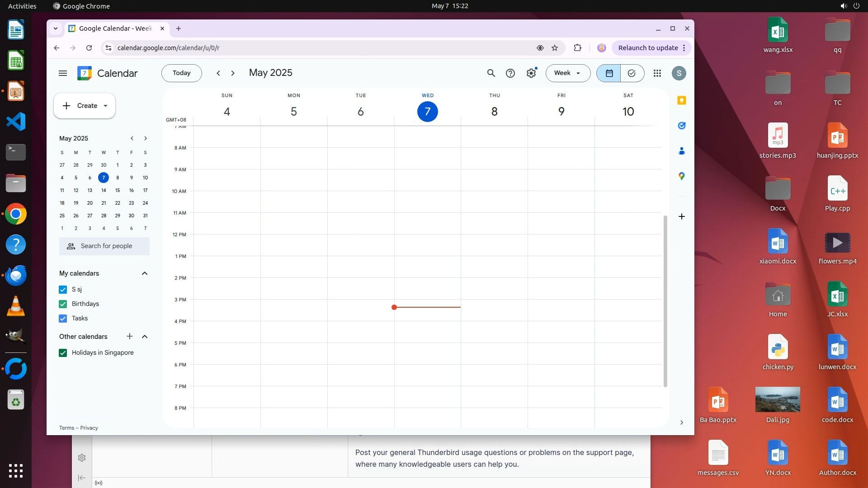This screenshot has height=488, width=868.
Task: Uncheck the Tasks calendar checkbox
Action: point(63,319)
